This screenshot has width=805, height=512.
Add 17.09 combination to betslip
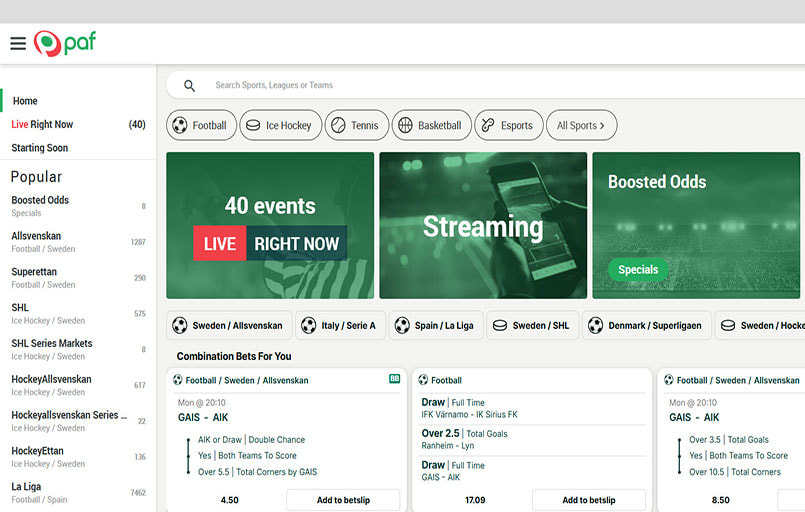pyautogui.click(x=589, y=500)
